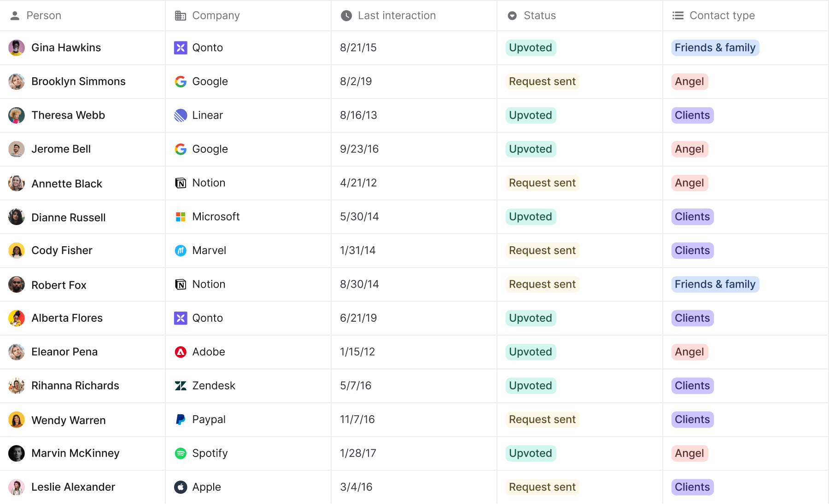Click the Spotify logo icon
This screenshot has height=504, width=829.
tap(181, 453)
